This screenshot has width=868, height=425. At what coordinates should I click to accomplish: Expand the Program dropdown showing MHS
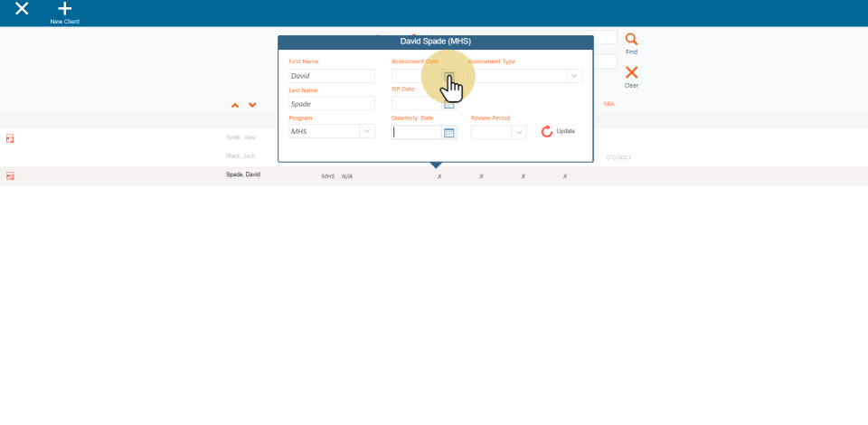pos(366,131)
